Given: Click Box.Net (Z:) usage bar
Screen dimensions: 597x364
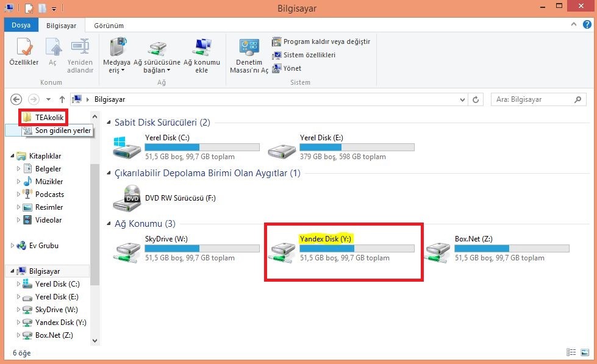Looking at the screenshot, I should point(512,248).
